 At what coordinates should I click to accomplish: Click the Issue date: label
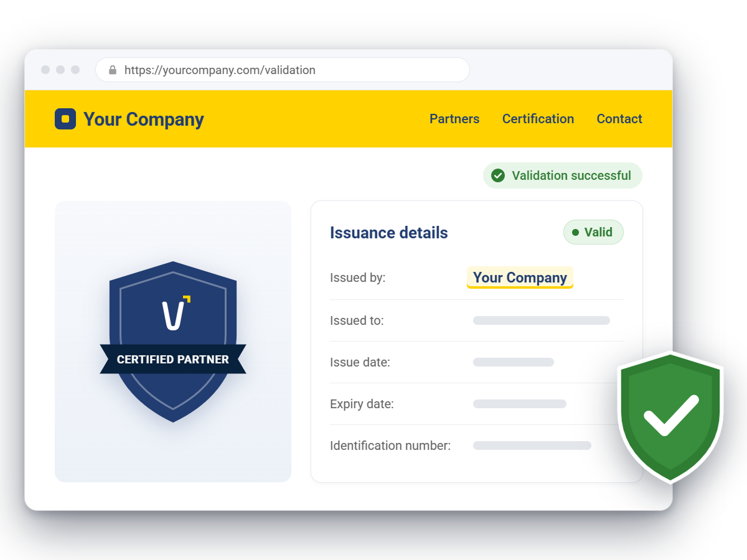[360, 362]
